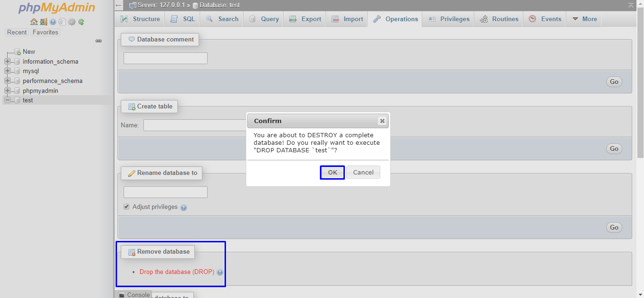Reload the navigation panel green arrow
The width and height of the screenshot is (644, 298).
[81, 22]
